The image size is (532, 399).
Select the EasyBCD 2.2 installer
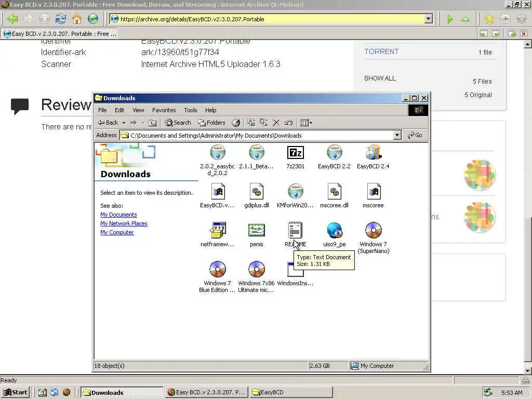click(334, 157)
